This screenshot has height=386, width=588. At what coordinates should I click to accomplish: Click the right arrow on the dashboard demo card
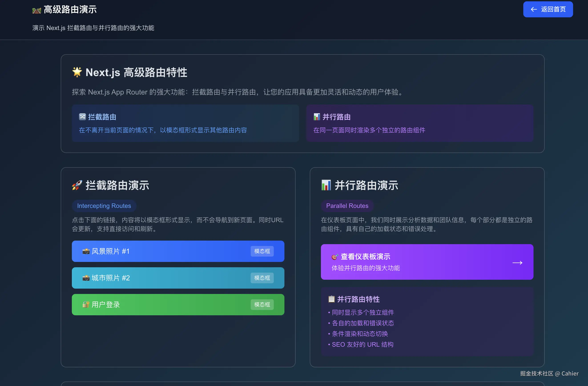coord(517,263)
